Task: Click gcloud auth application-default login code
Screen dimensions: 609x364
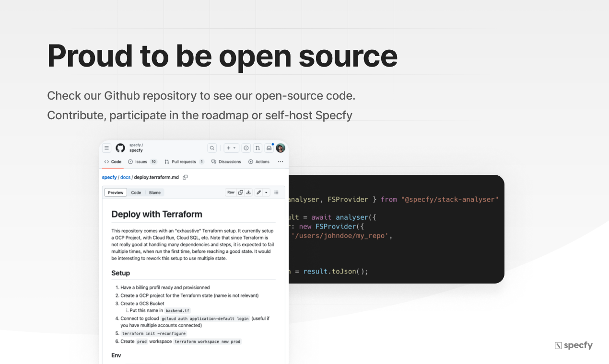Action: click(205, 318)
